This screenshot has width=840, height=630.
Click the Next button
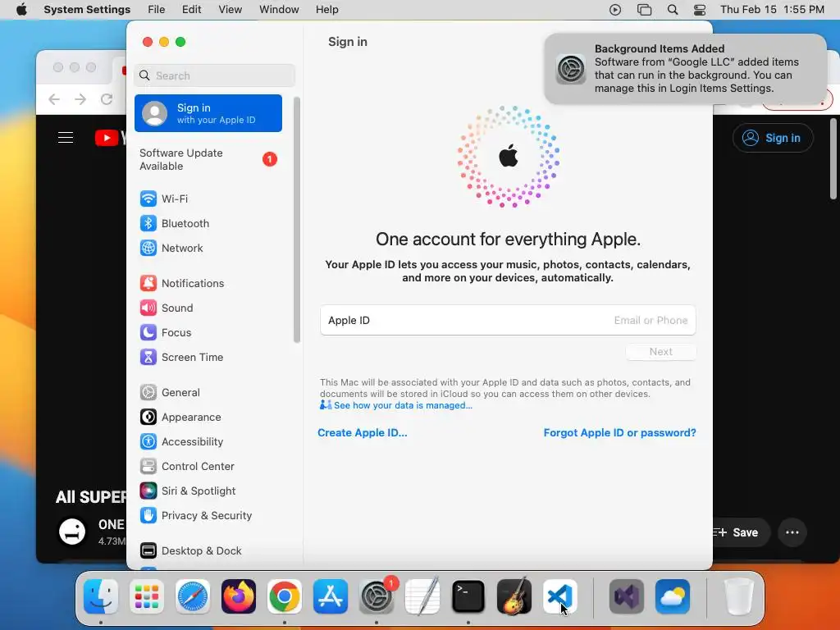tap(661, 352)
